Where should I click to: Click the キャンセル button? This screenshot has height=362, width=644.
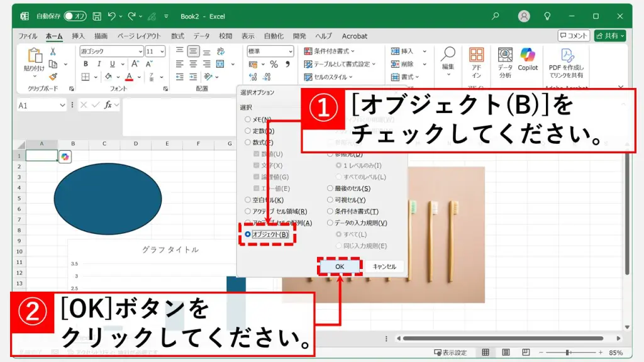pos(384,266)
